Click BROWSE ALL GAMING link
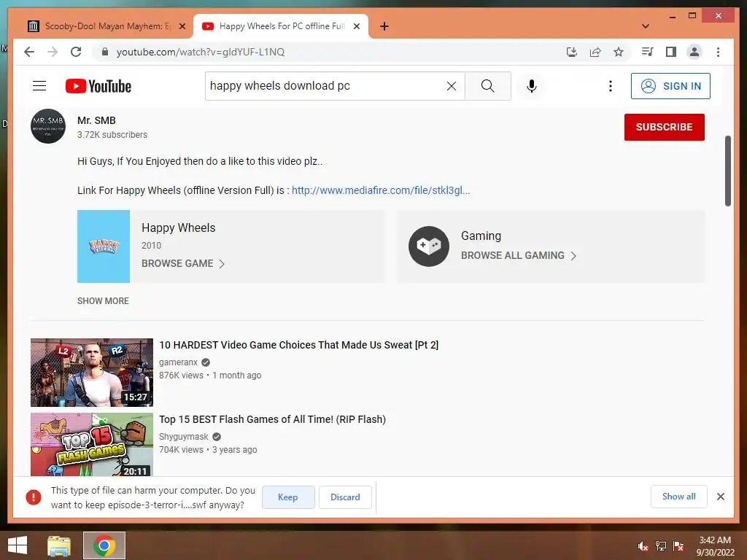The width and height of the screenshot is (747, 560). [x=519, y=255]
